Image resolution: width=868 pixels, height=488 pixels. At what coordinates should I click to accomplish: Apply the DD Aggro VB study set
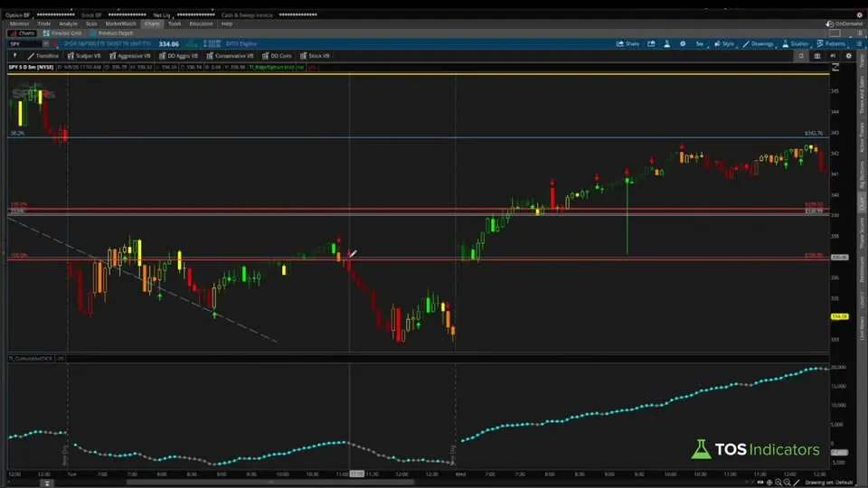178,56
